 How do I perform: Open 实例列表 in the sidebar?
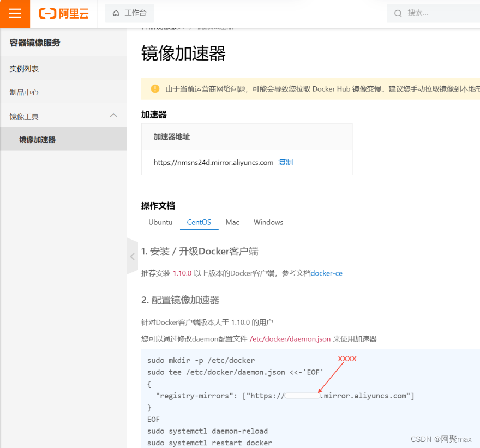click(63, 69)
